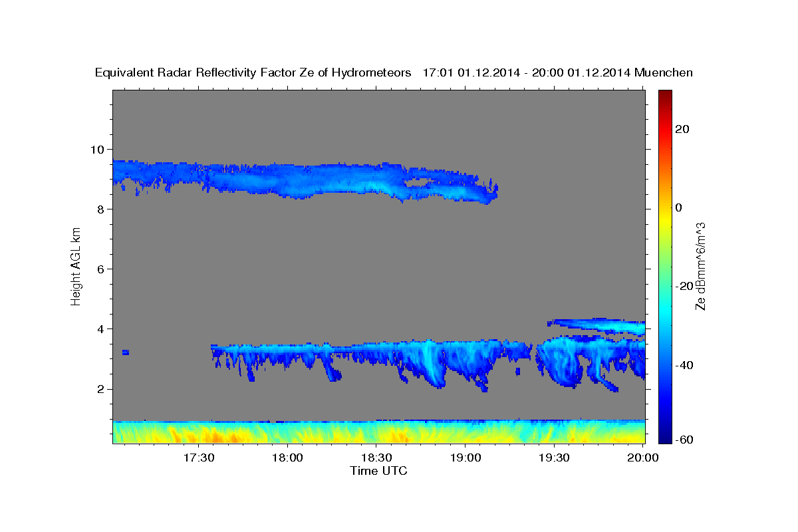Click the colorbar value "-60"

[x=686, y=440]
